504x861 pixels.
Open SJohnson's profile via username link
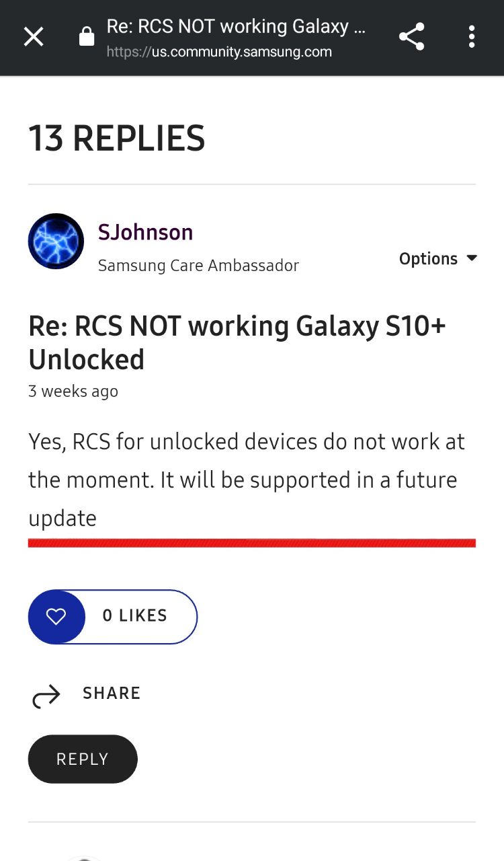point(145,232)
